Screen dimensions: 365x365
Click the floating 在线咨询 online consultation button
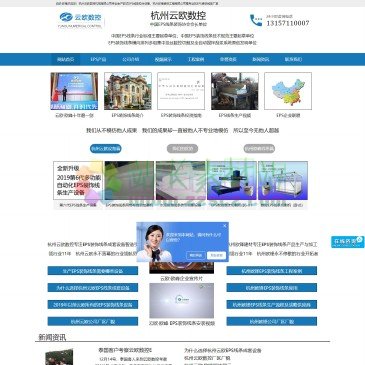point(348,242)
